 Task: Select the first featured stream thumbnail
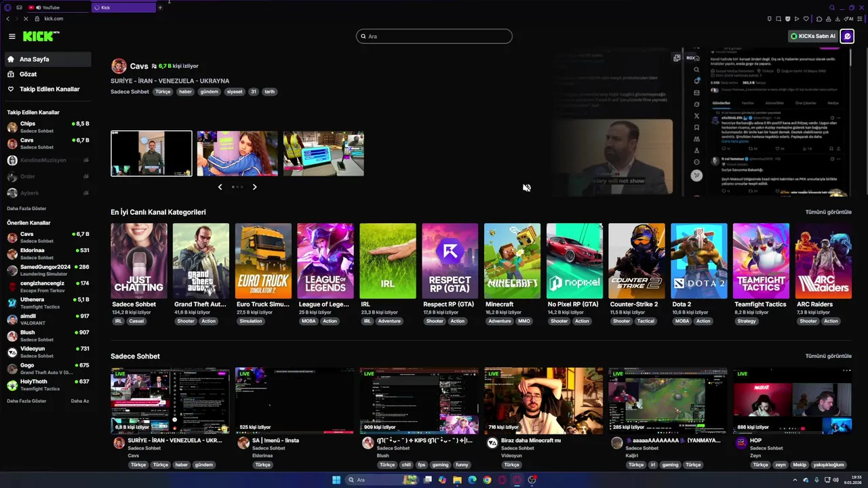click(151, 153)
